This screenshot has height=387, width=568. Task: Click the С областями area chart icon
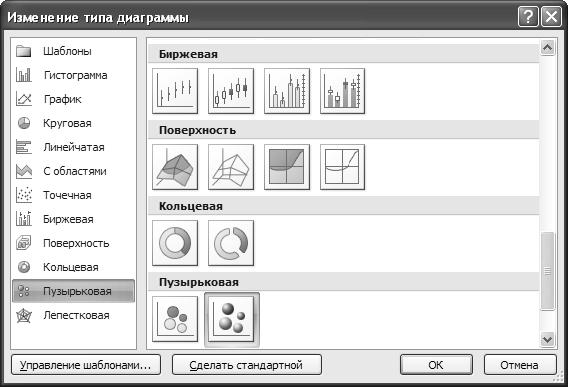[x=24, y=171]
